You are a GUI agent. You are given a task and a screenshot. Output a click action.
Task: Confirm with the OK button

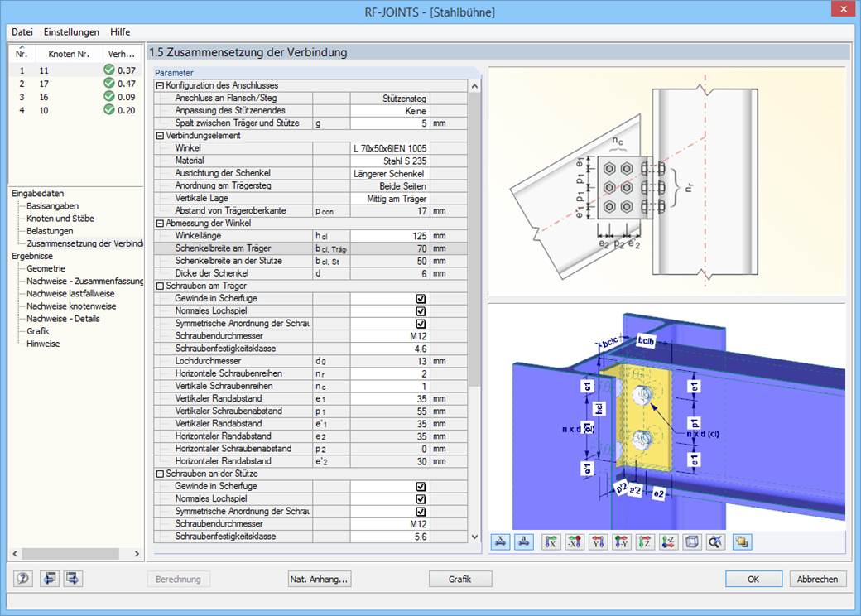pos(753,579)
